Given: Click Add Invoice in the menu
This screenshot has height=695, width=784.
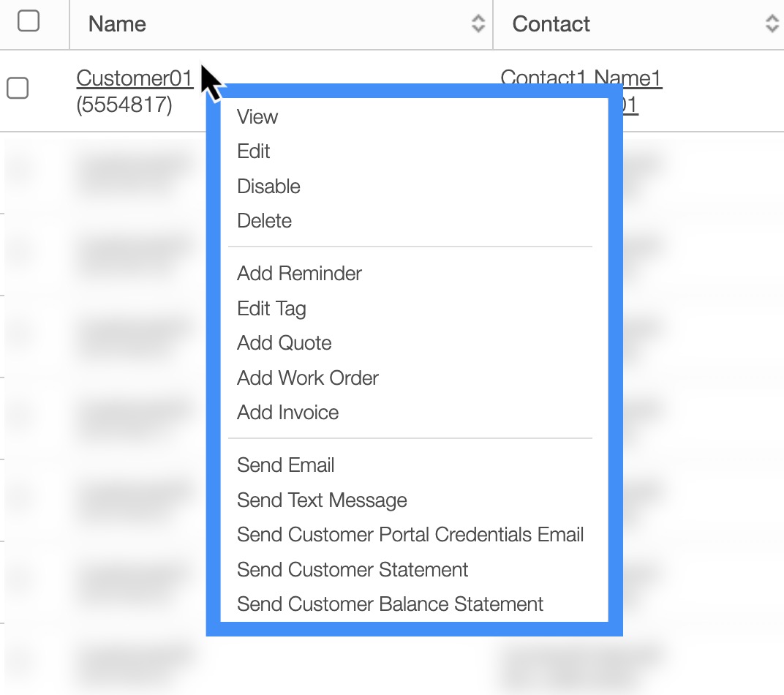Looking at the screenshot, I should tap(287, 413).
